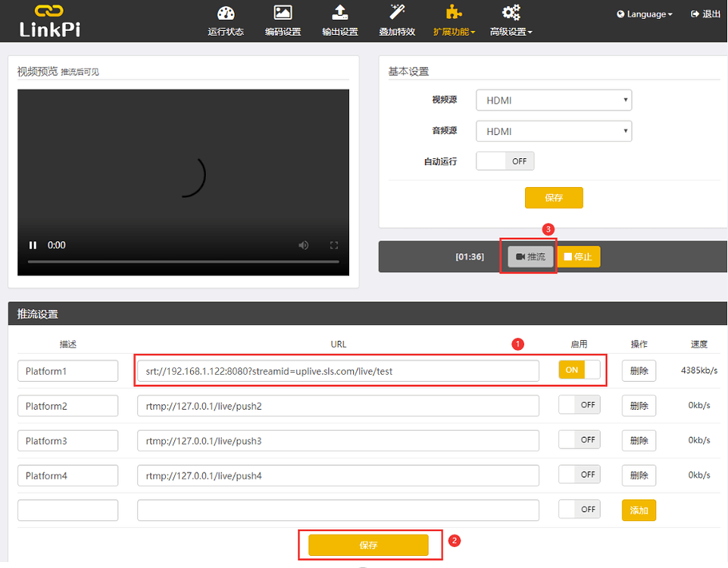Open 编码设置 image icon in navbar

[283, 14]
